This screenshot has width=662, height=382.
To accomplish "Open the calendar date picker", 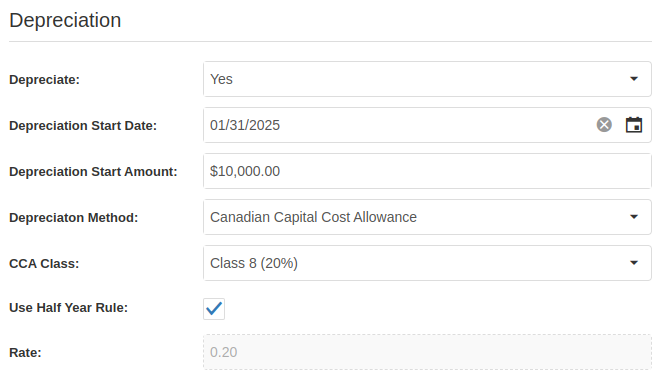I will 633,125.
